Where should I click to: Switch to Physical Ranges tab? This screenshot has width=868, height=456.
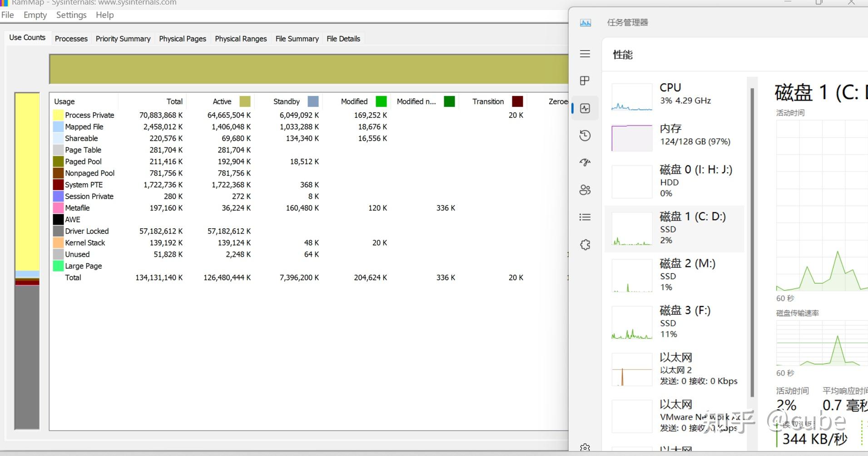click(241, 39)
